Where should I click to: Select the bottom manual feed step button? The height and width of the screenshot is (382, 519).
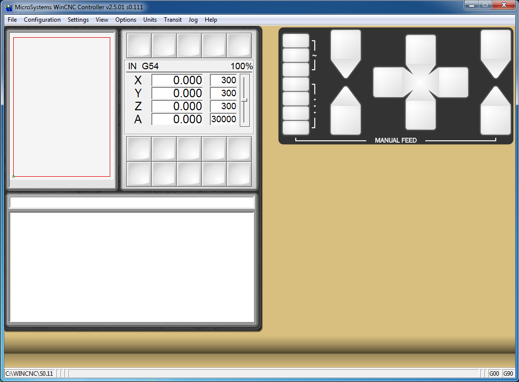click(x=296, y=128)
